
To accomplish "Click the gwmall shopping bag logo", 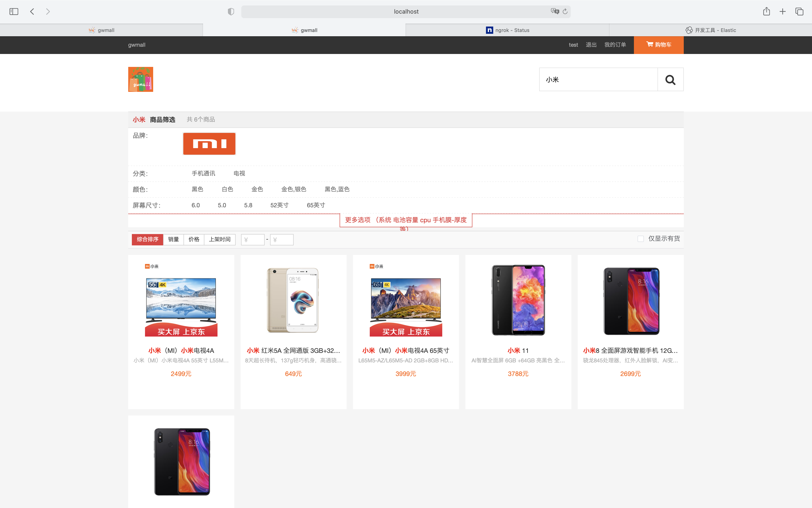I will click(141, 79).
